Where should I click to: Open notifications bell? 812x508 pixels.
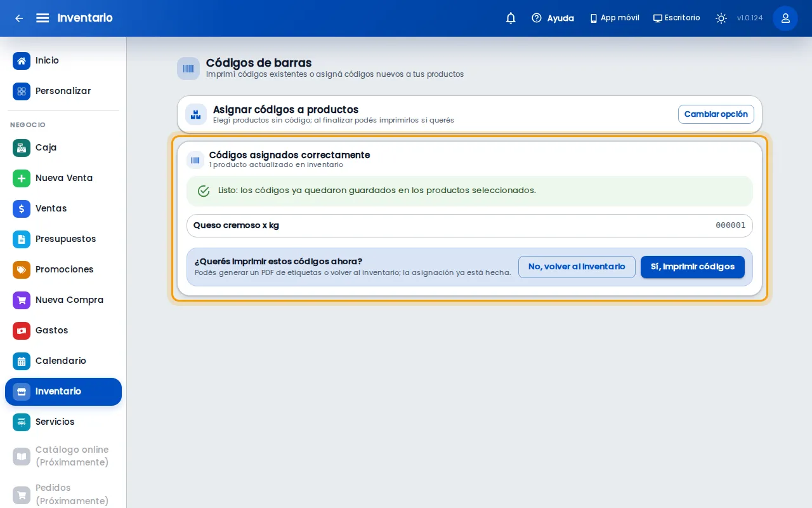point(511,18)
